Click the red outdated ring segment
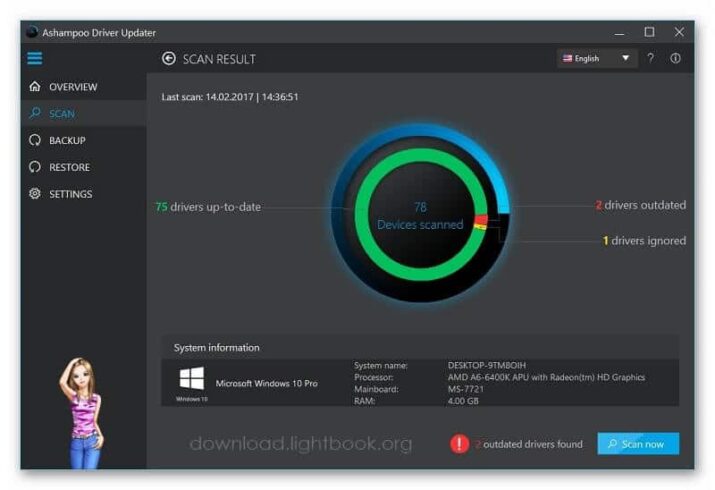This screenshot has height=490, width=715. coord(481,220)
